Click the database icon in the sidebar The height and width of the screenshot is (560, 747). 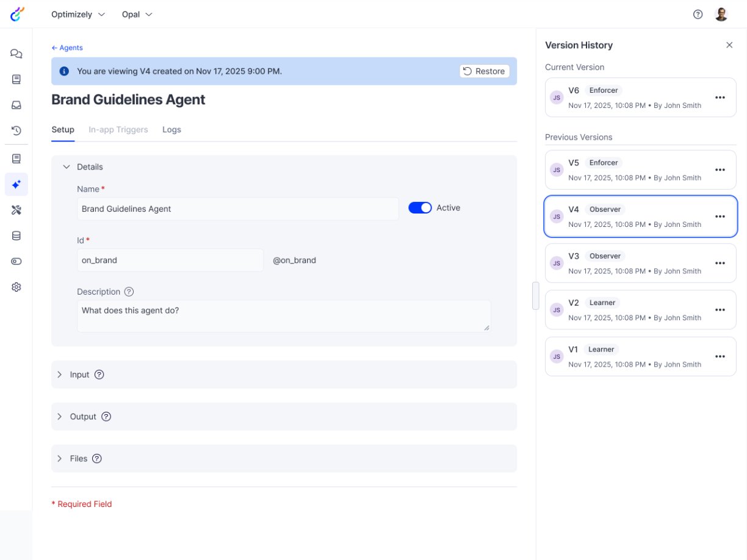(x=16, y=235)
